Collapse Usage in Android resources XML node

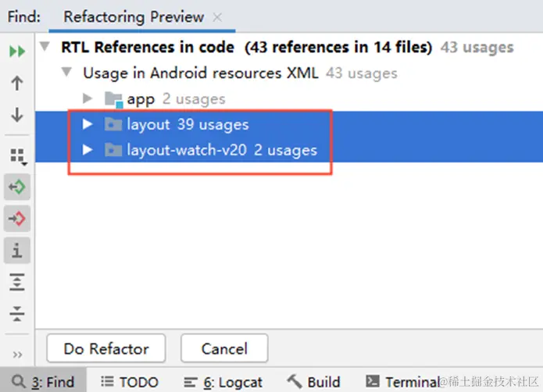pyautogui.click(x=66, y=73)
